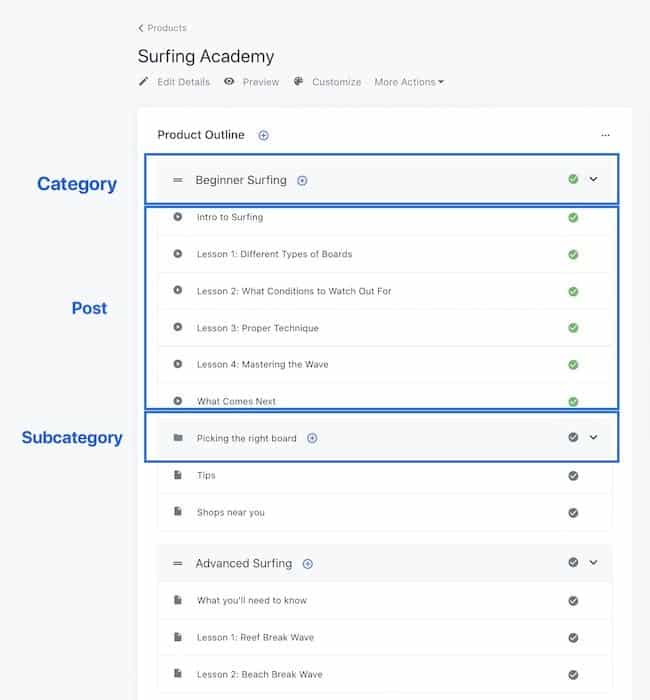This screenshot has width=650, height=700.
Task: Toggle published checkmark for Lesson 3: Proper Technique
Action: (573, 328)
